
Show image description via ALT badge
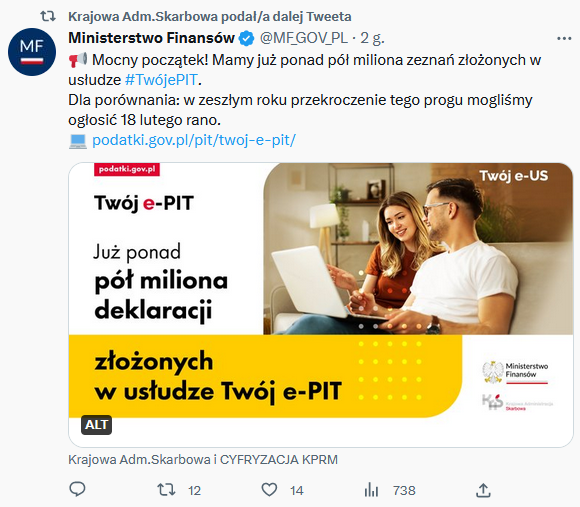(97, 425)
